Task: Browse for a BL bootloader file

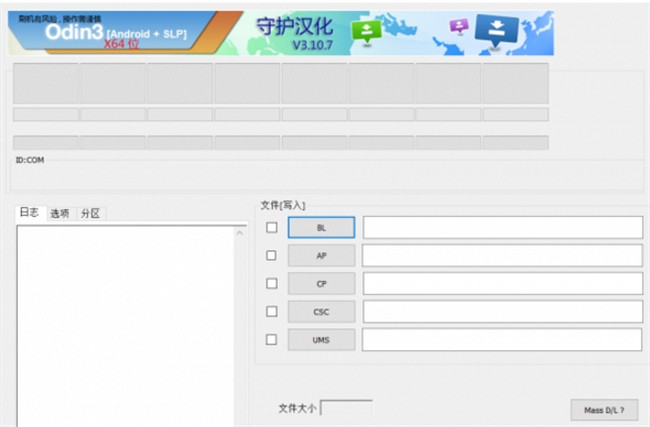Action: [x=321, y=227]
